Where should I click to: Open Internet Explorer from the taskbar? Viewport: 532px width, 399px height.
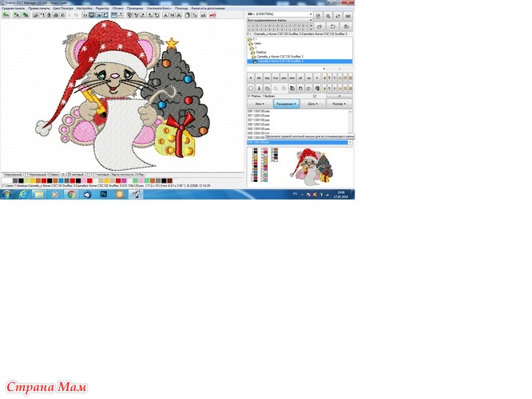point(22,194)
